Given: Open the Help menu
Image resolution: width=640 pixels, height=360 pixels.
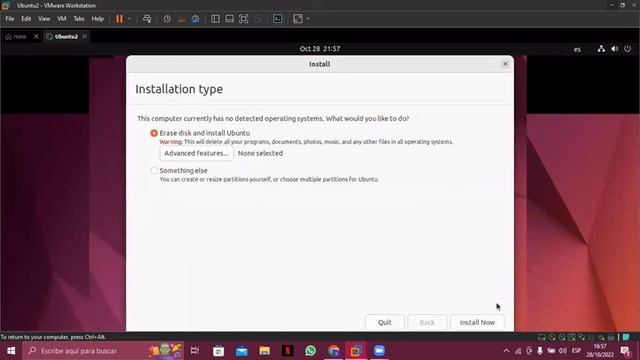Looking at the screenshot, I should coord(98,19).
